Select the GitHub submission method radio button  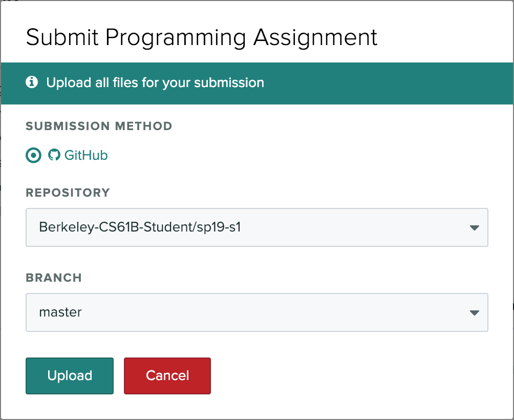point(34,155)
